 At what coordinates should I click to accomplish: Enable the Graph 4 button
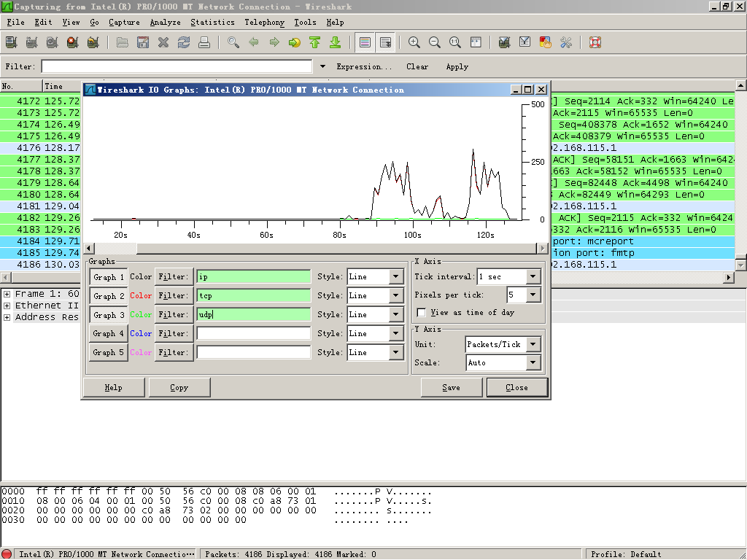[x=109, y=334]
